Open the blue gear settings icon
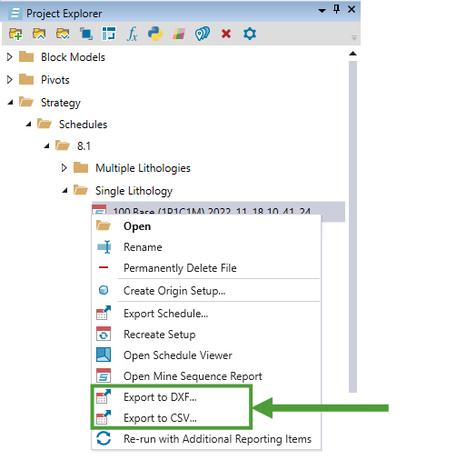The height and width of the screenshot is (470, 476). 250,34
